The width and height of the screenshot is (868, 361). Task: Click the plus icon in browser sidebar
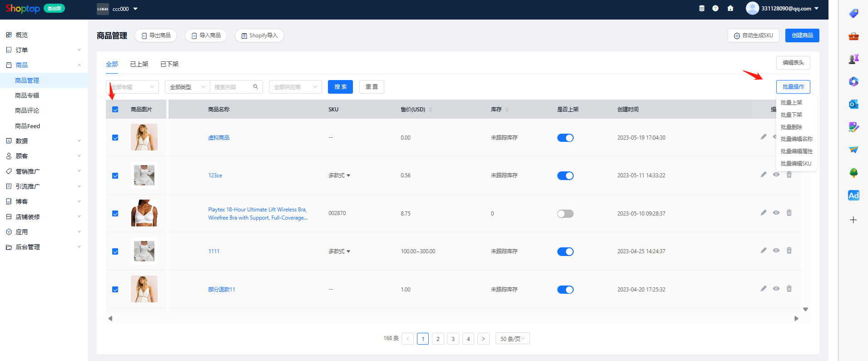point(853,220)
